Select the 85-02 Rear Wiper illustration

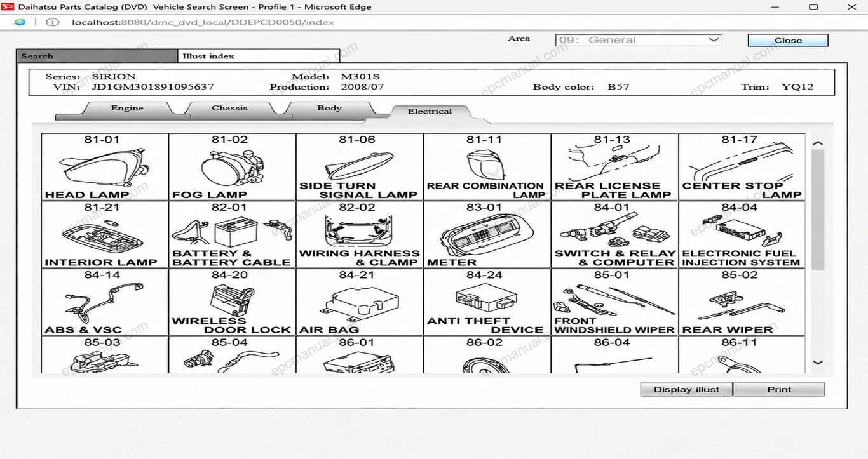(x=742, y=302)
